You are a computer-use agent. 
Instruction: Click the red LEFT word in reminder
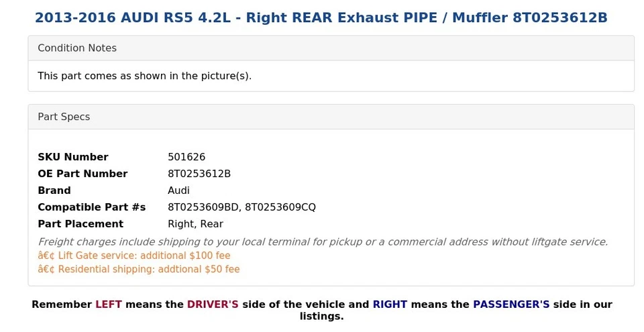[x=108, y=305]
